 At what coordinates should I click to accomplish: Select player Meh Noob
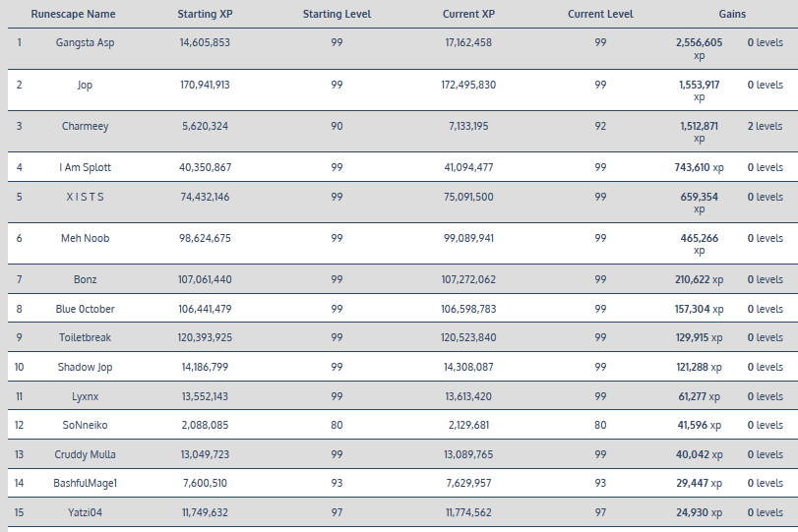click(x=86, y=238)
